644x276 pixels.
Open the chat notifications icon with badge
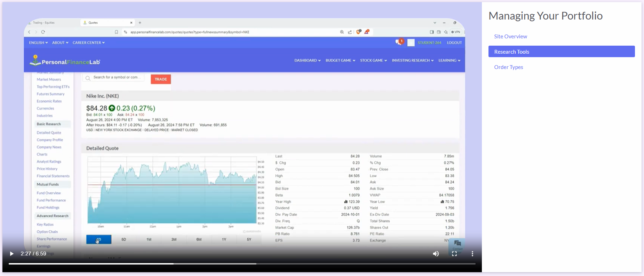(399, 42)
